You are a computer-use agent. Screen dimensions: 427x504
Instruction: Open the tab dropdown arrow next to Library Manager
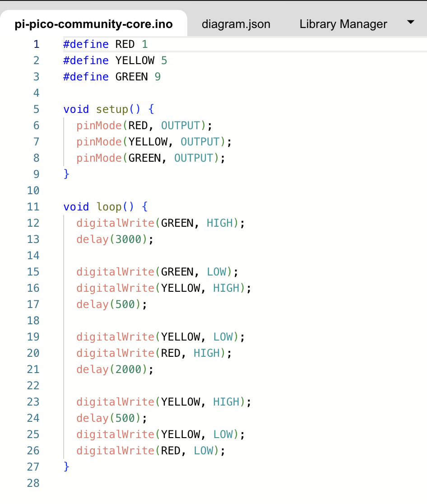pos(410,22)
